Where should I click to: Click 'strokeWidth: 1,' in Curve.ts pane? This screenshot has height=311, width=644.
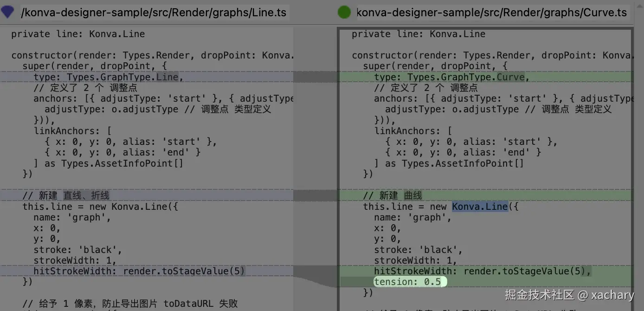click(x=416, y=260)
